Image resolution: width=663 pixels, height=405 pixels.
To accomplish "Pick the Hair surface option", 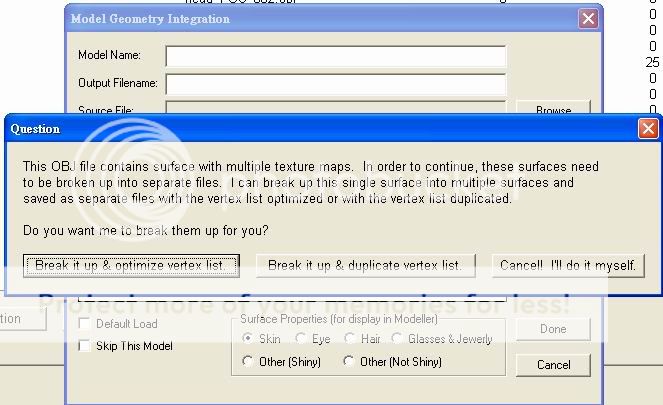I will pos(349,339).
